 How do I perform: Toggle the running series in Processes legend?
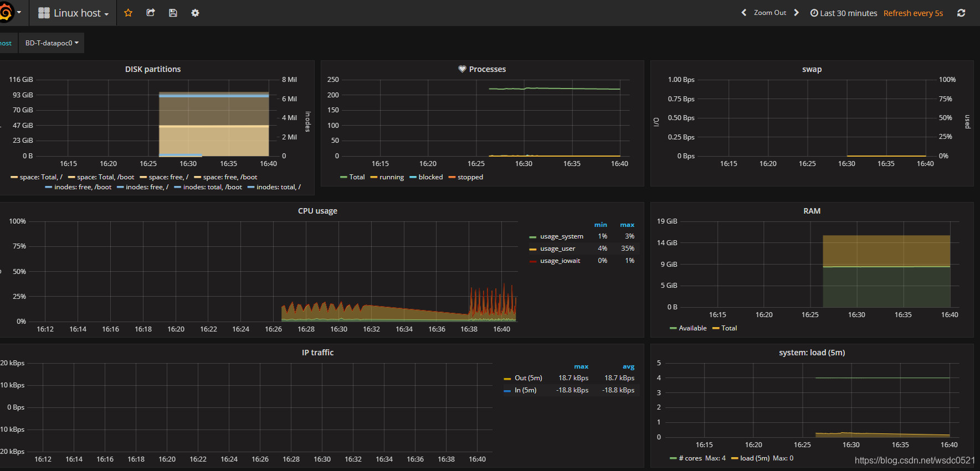point(392,177)
